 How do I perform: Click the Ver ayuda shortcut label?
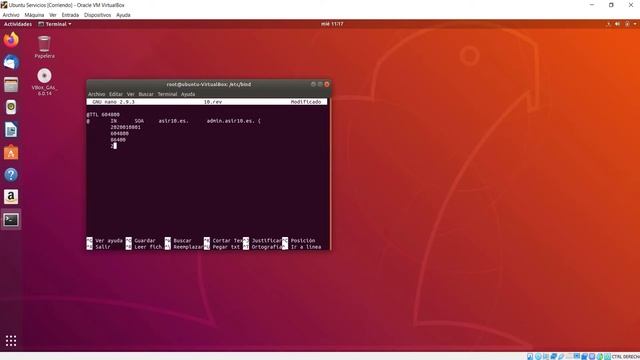pos(109,240)
